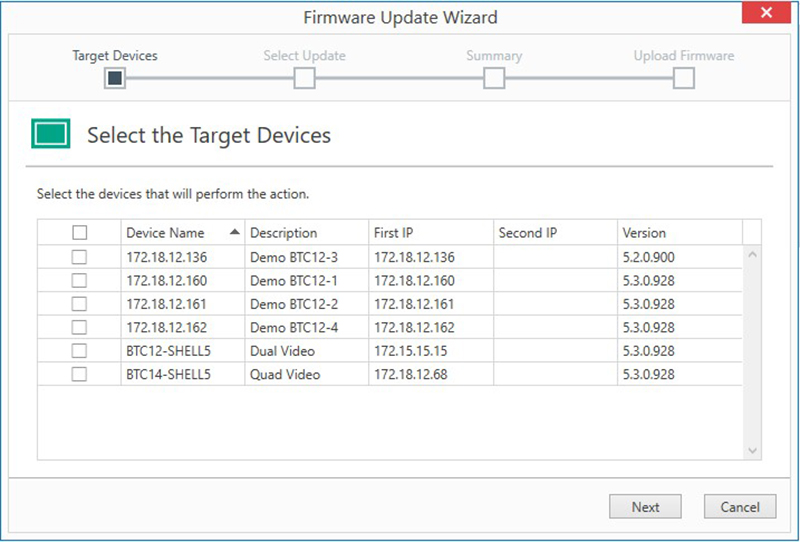Click the Target Devices step marker
Screen dimensions: 800x542
pyautogui.click(x=115, y=78)
